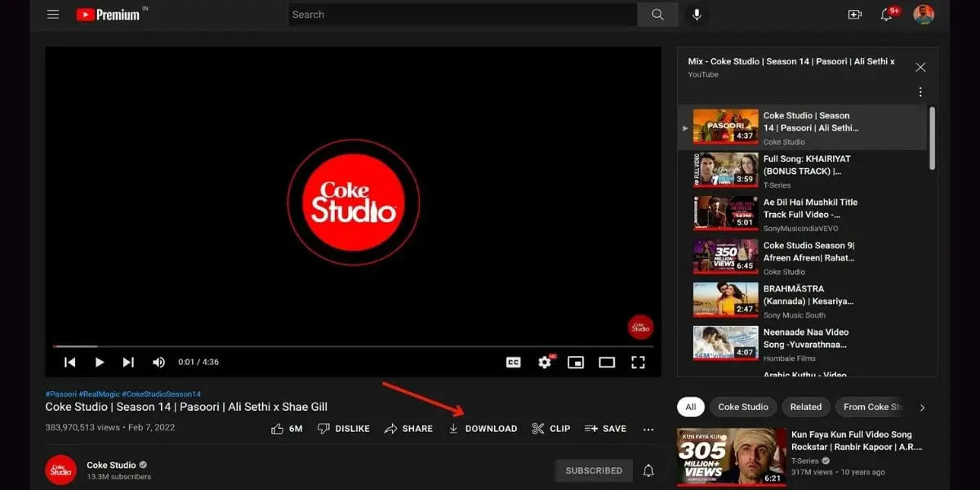Click the notifications bell icon
980x490 pixels.
(887, 14)
